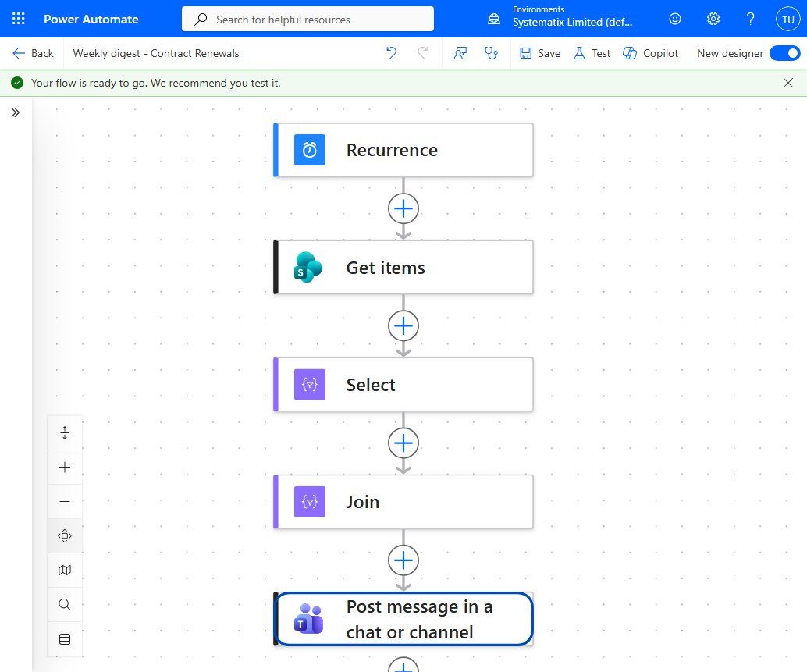Click the Power Automate home title
Screen dimensions: 807x672
pos(91,19)
